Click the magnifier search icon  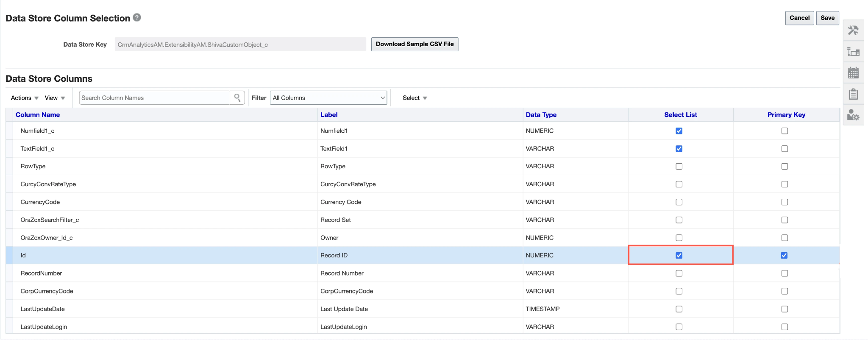click(x=237, y=98)
